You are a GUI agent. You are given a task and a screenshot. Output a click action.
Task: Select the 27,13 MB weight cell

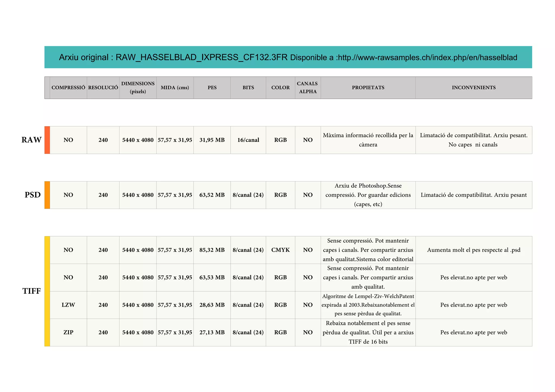[212, 332]
